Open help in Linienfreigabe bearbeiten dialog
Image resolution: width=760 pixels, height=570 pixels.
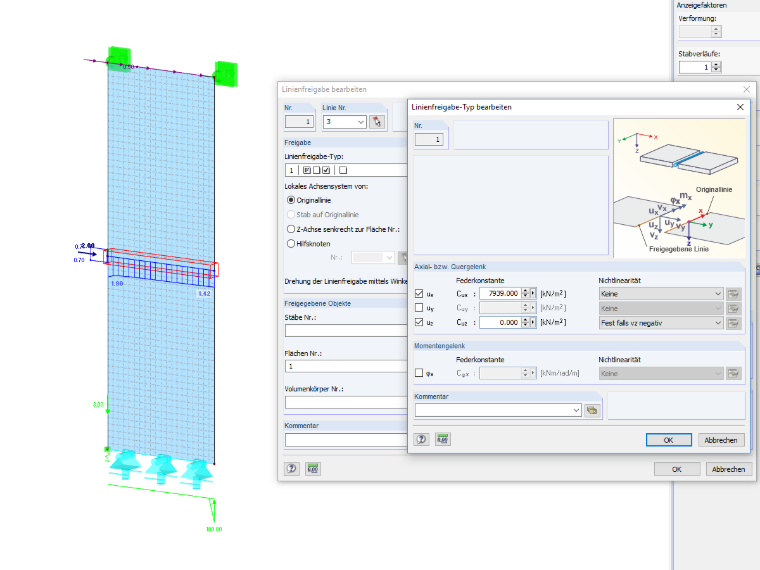(292, 469)
